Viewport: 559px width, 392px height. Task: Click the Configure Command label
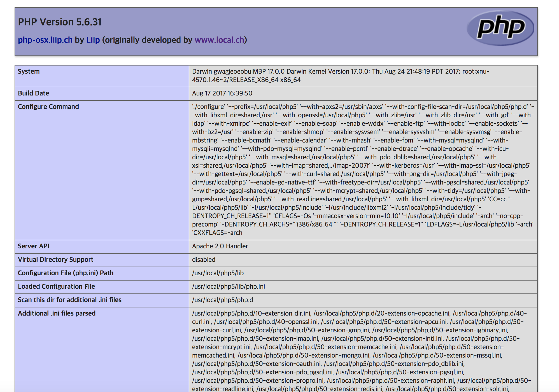[x=48, y=107]
